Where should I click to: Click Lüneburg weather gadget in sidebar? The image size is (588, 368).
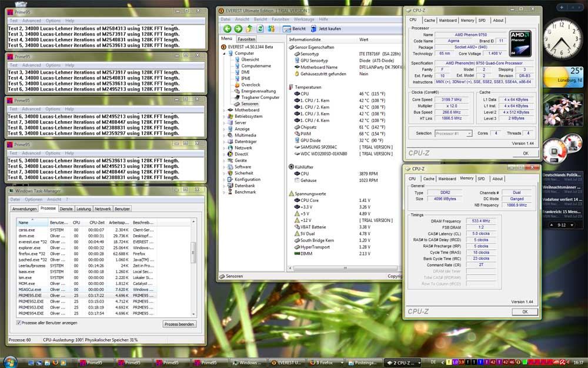coord(563,77)
